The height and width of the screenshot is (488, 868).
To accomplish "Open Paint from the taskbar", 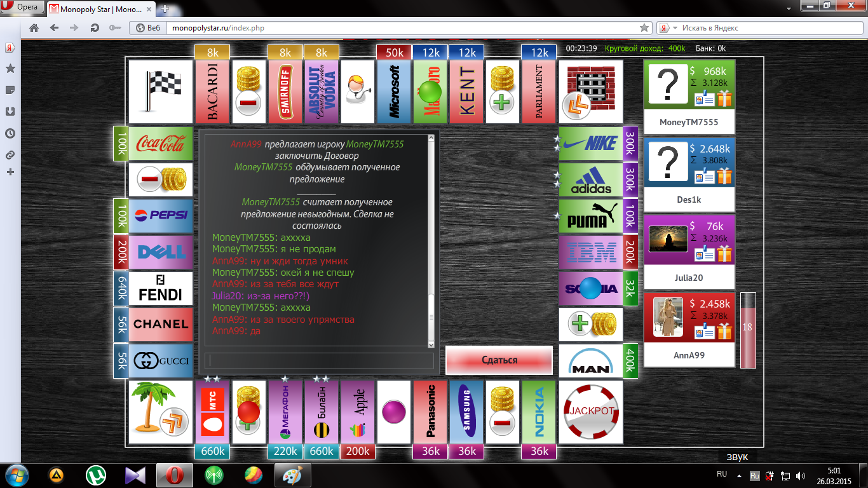I will [x=292, y=475].
